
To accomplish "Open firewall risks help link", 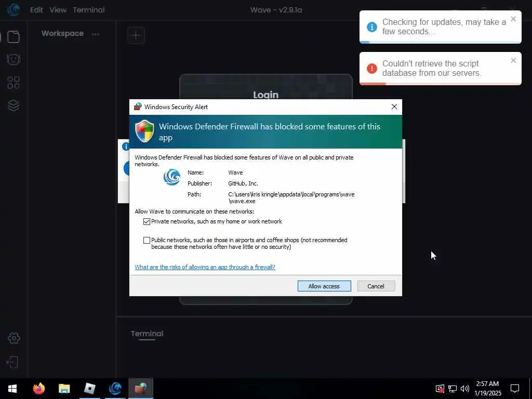I will [205, 267].
